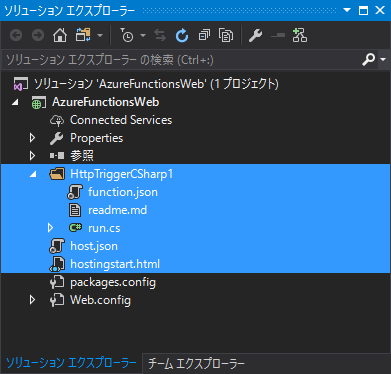Click the host.json file icon

point(57,246)
